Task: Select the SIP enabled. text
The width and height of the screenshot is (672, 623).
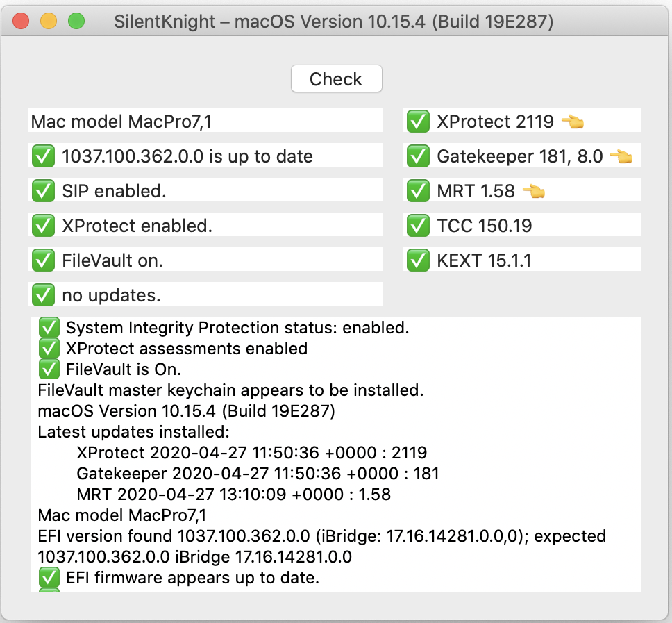Action: 114,191
